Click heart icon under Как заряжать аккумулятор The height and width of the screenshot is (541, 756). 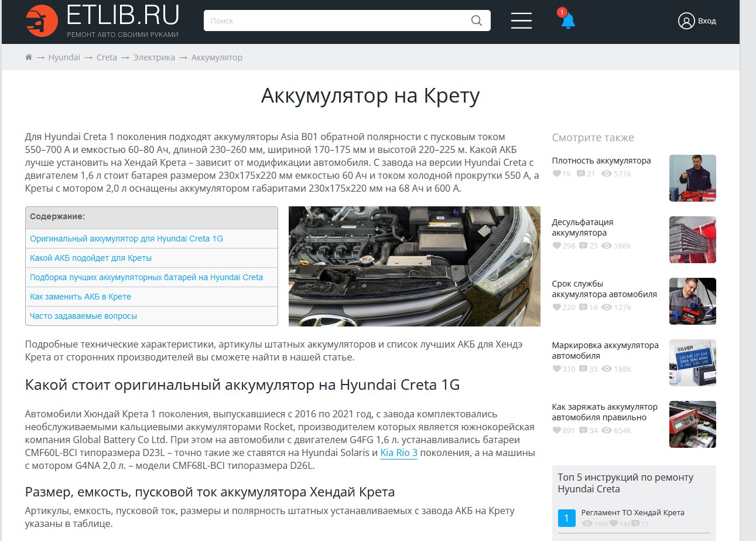tap(556, 431)
